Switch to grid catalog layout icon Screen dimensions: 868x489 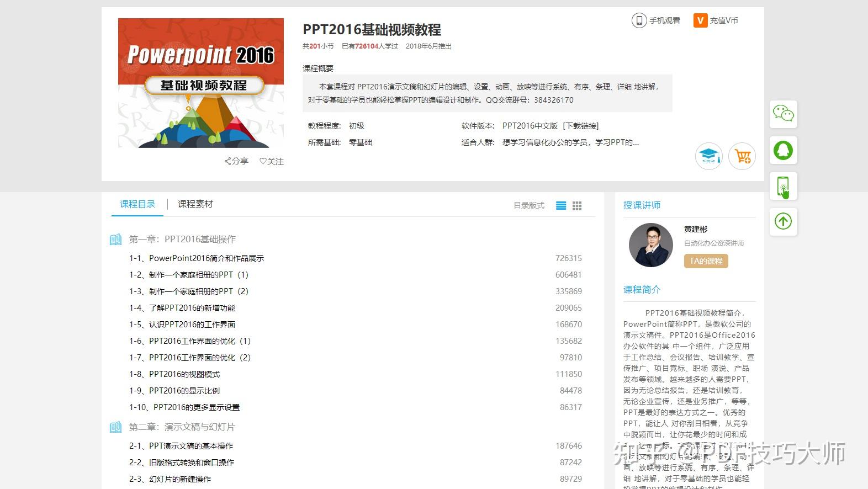[x=577, y=205]
